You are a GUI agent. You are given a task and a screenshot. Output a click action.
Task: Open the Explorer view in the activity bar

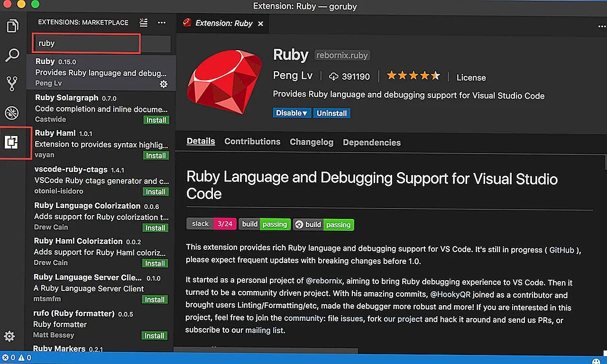pyautogui.click(x=12, y=26)
